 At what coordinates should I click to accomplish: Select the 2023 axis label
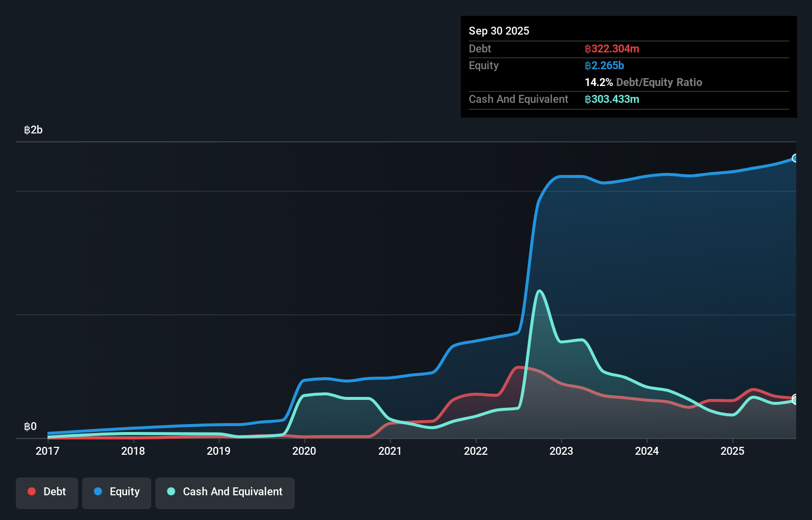(x=561, y=451)
